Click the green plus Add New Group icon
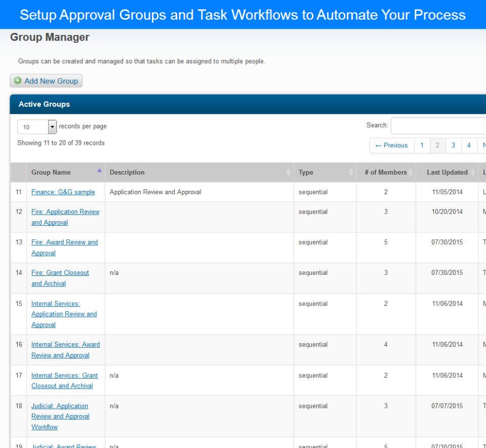Screen dimensions: 486x448 pyautogui.click(x=18, y=80)
